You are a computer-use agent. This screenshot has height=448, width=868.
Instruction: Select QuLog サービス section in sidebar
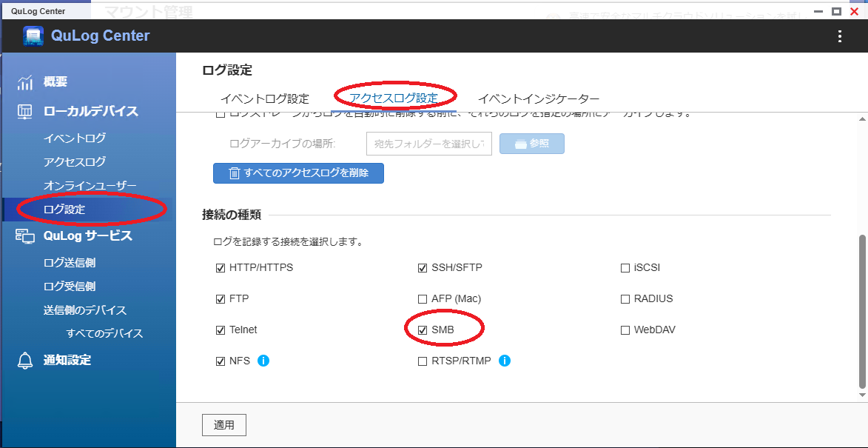88,236
